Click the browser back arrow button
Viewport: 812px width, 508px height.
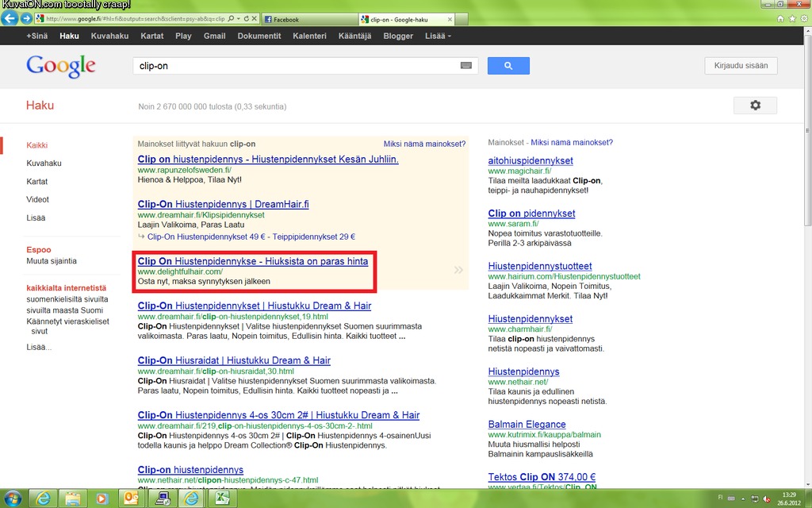11,18
